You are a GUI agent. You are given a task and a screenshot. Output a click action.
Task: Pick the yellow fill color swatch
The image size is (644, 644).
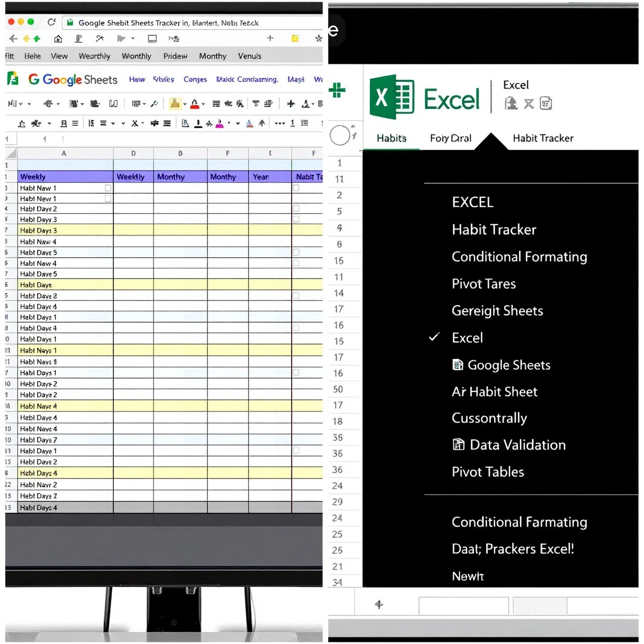[175, 104]
